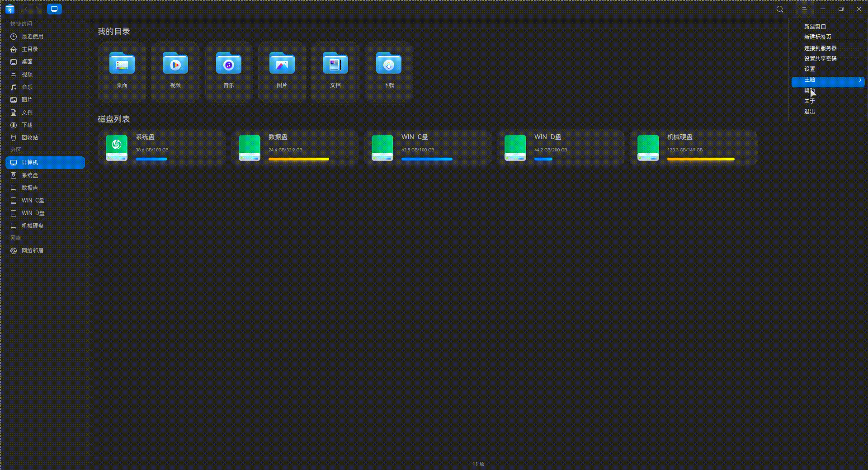Select 最近使用 in the sidebar
This screenshot has width=868, height=470.
(45, 37)
